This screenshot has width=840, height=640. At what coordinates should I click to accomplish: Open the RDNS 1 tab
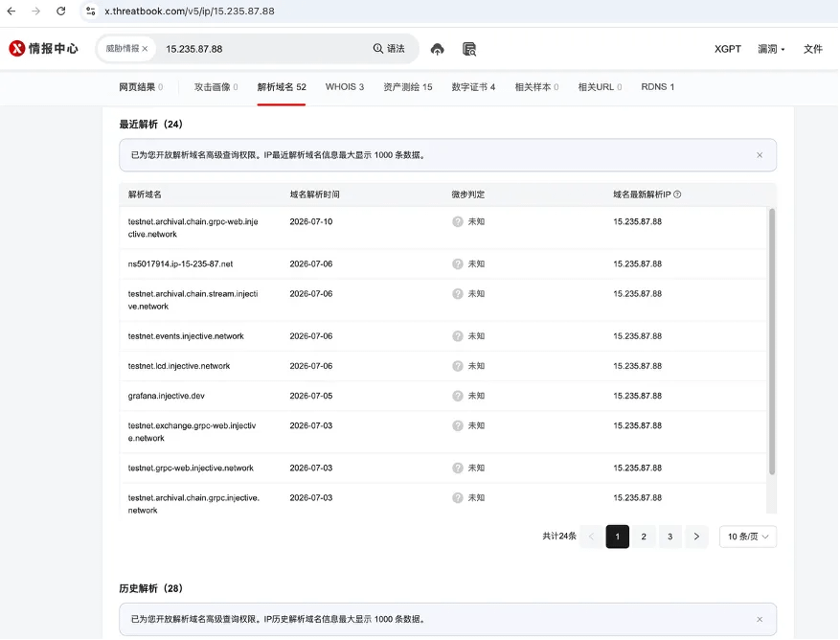tap(658, 87)
